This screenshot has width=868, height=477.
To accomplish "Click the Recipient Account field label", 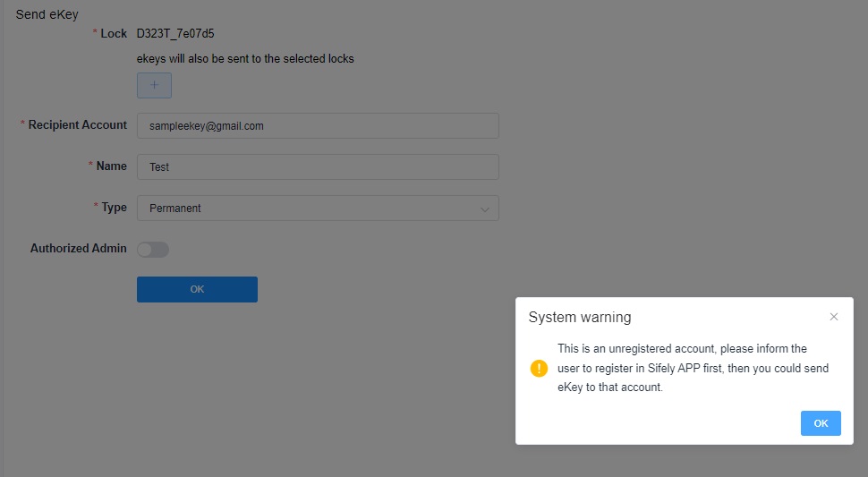I will pyautogui.click(x=78, y=125).
